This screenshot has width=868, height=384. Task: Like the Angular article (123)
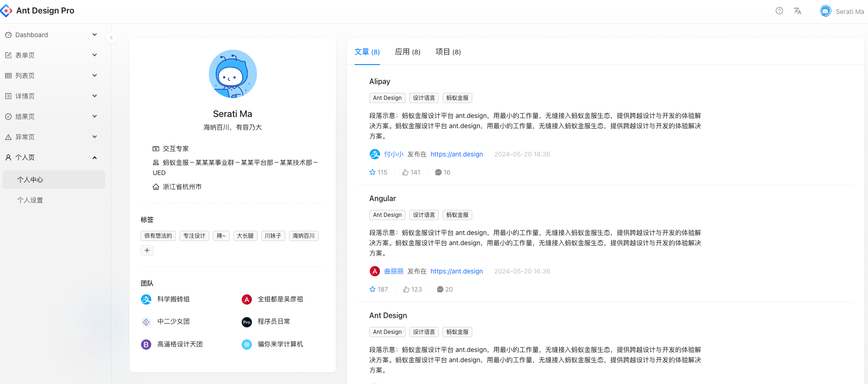pos(406,289)
